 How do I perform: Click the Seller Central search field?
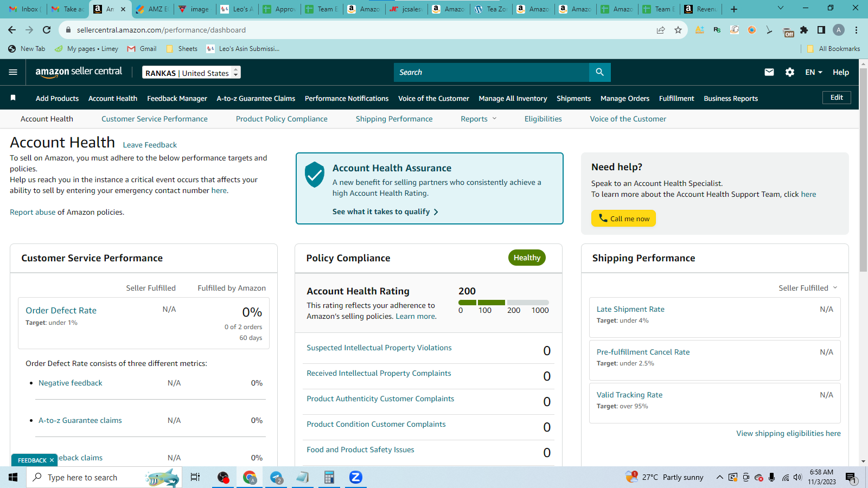(492, 72)
